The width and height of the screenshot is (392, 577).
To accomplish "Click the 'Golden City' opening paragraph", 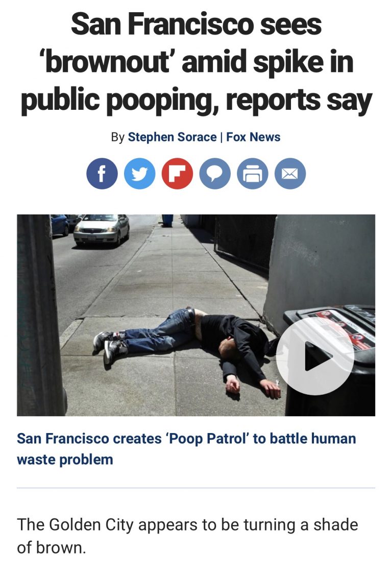I will [x=187, y=536].
